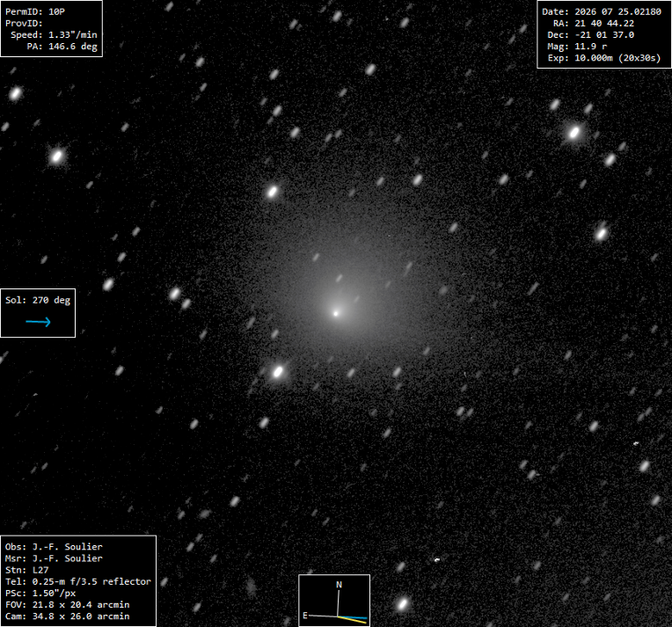Image resolution: width=672 pixels, height=627 pixels.
Task: Click the bright comet nucleus
Action: tap(336, 314)
